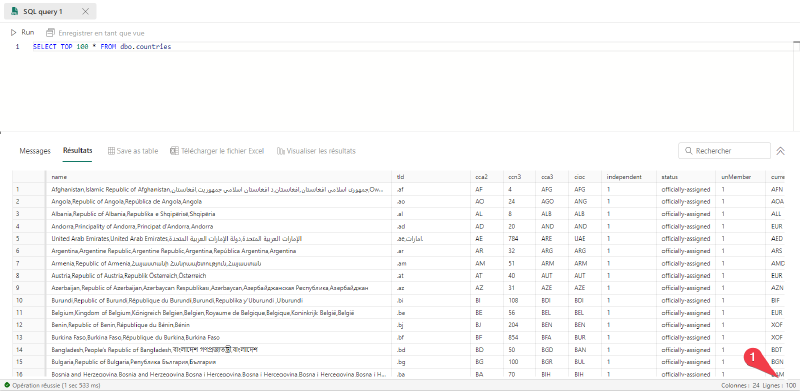Click the Opération réussie status message
The width and height of the screenshot is (800, 391).
(56, 386)
